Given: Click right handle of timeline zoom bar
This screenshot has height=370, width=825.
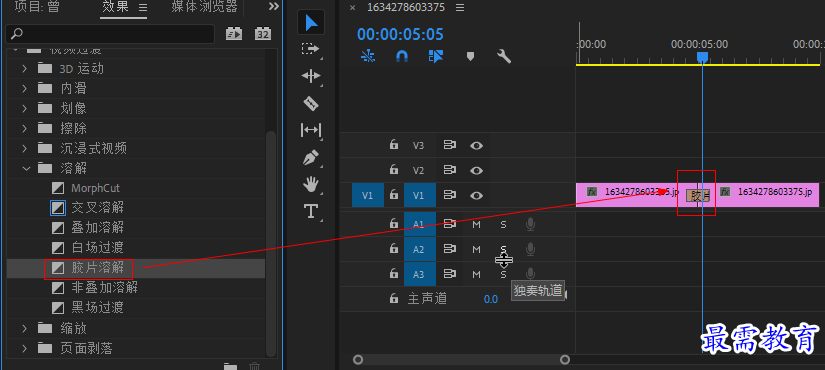Looking at the screenshot, I should click(565, 360).
